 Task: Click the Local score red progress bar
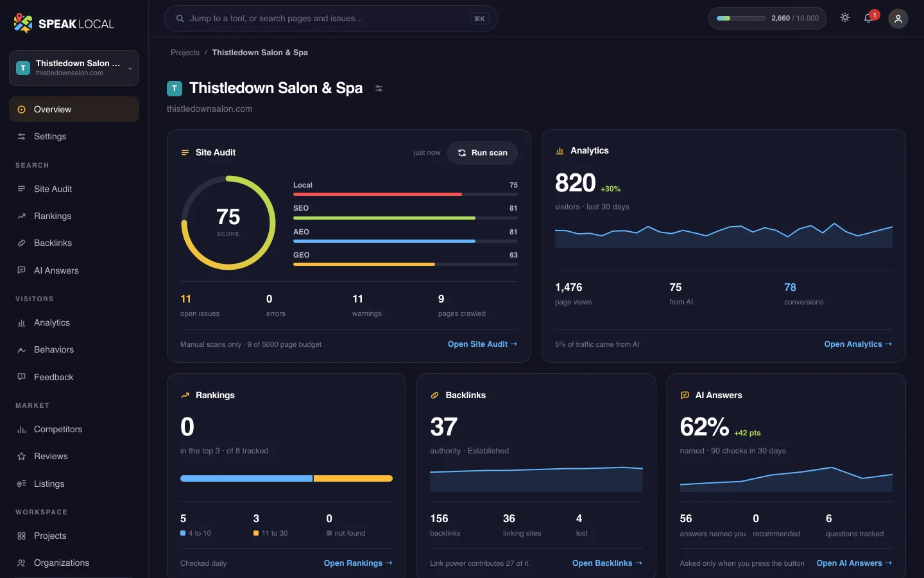406,194
